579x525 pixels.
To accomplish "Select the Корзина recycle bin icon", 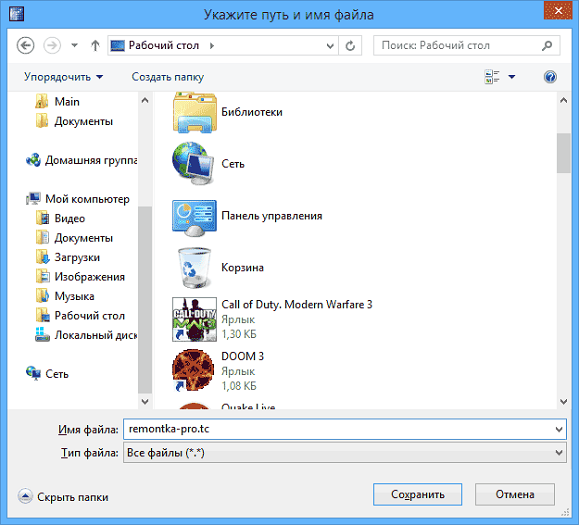I will [x=194, y=268].
